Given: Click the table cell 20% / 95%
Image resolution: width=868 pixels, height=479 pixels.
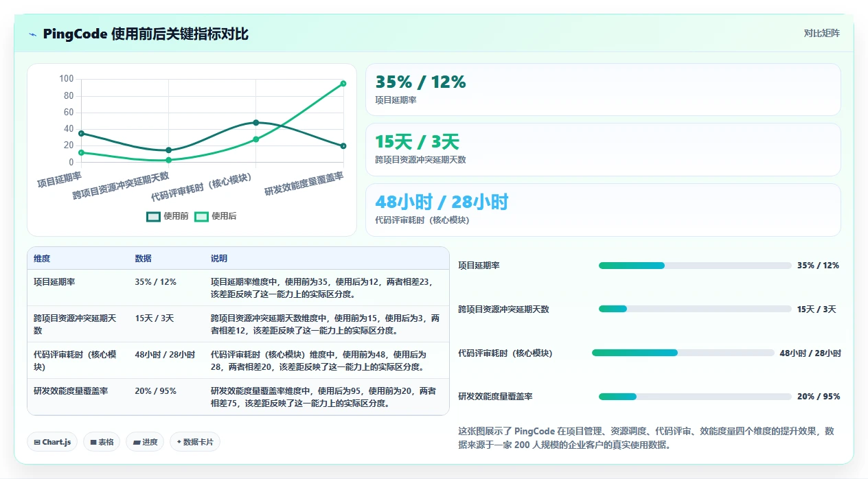Looking at the screenshot, I should pyautogui.click(x=155, y=391).
